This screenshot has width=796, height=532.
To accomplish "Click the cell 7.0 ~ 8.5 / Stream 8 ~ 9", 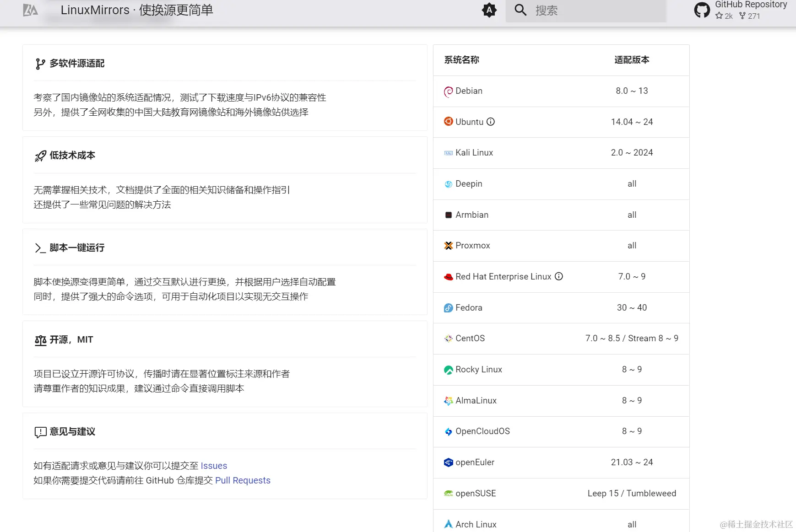I will [632, 338].
